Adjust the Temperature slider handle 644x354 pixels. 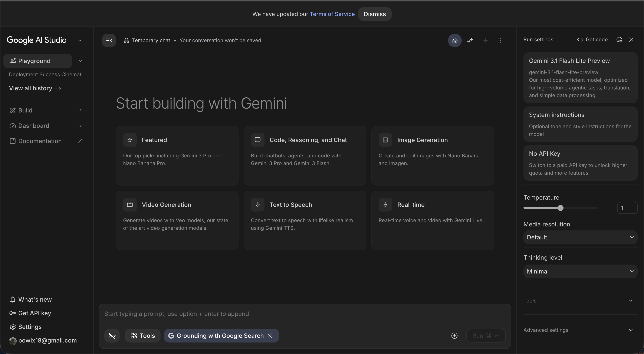point(560,208)
